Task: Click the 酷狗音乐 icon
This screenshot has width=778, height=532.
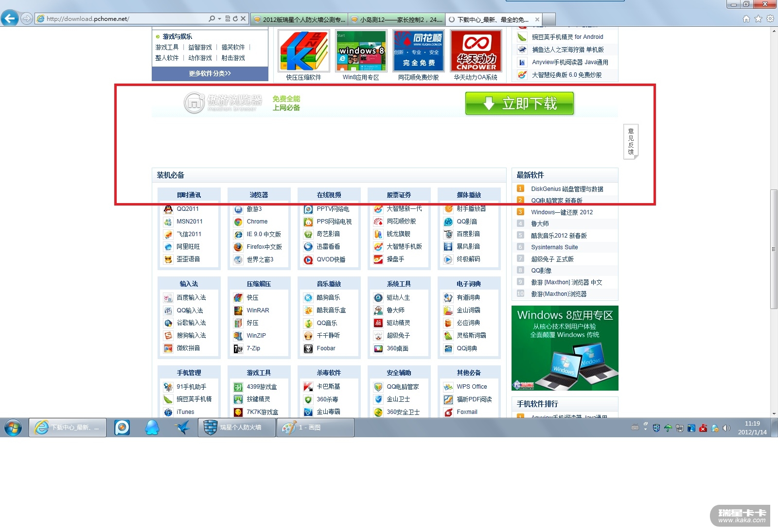Action: click(308, 298)
